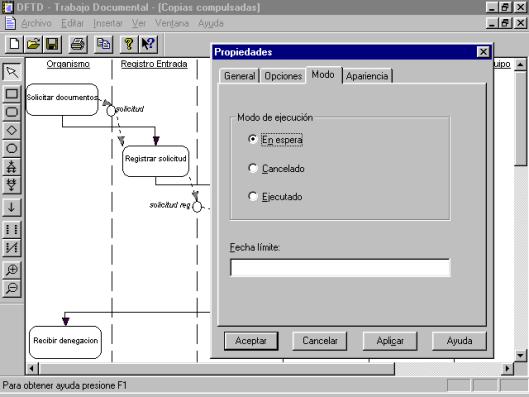The height and width of the screenshot is (397, 529).
Task: Click the Save diskette toolbar icon
Action: [x=52, y=44]
